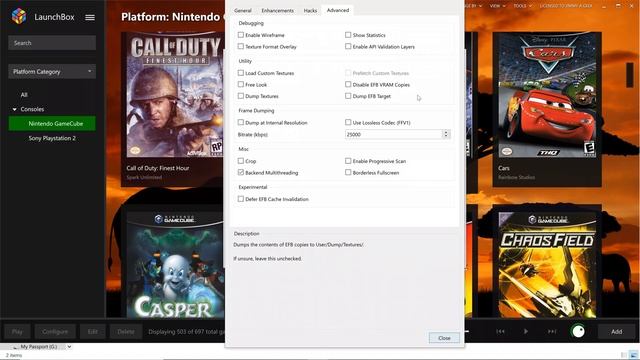Open the View menu in LaunchBox
640x360 pixels.
pyautogui.click(x=497, y=6)
